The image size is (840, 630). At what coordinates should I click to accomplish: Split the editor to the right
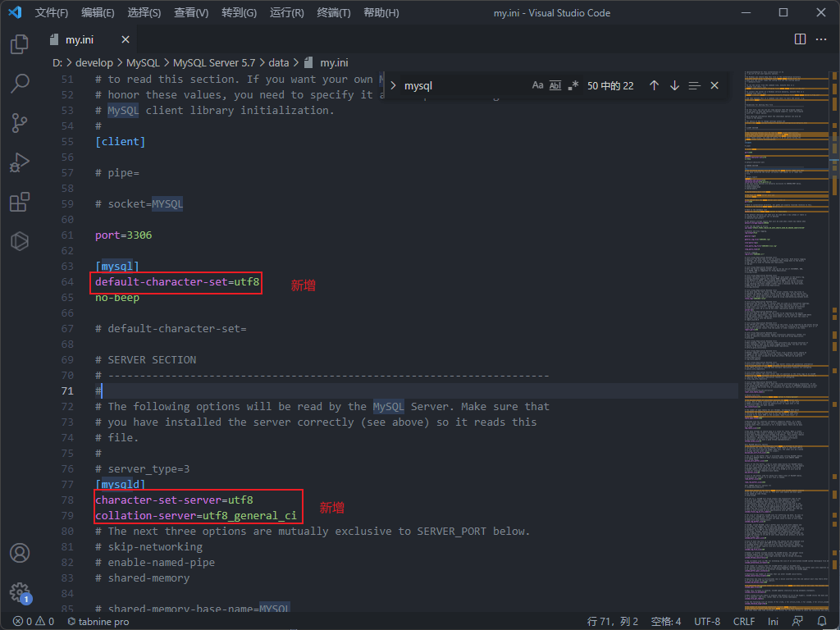click(x=800, y=39)
